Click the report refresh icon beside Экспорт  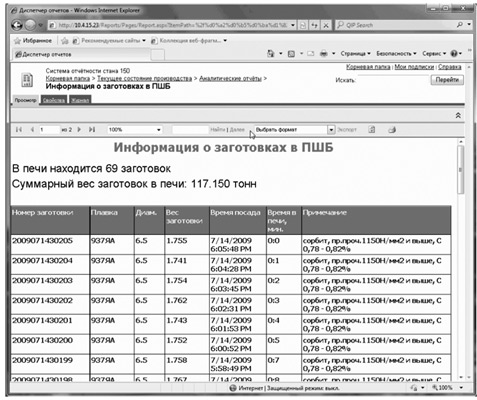(x=372, y=130)
